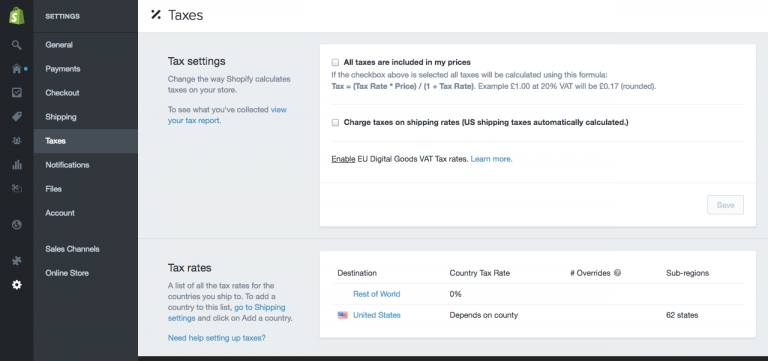Open the Shopify logo home icon
768x361 pixels.
tap(17, 16)
